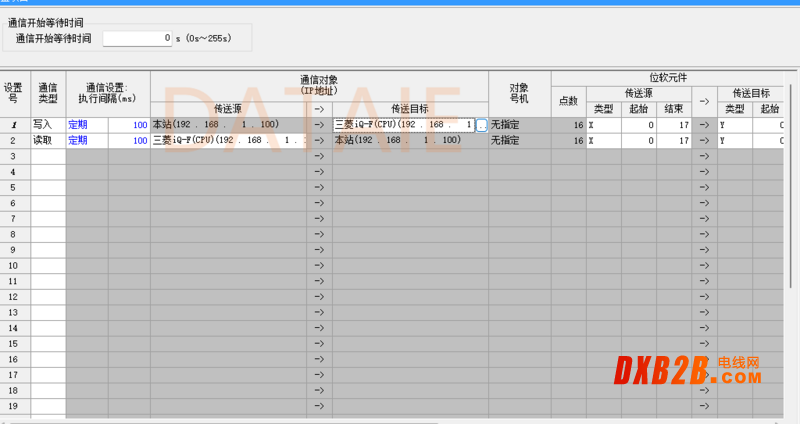800x424 pixels.
Task: Select row header number 2
Action: [15, 140]
